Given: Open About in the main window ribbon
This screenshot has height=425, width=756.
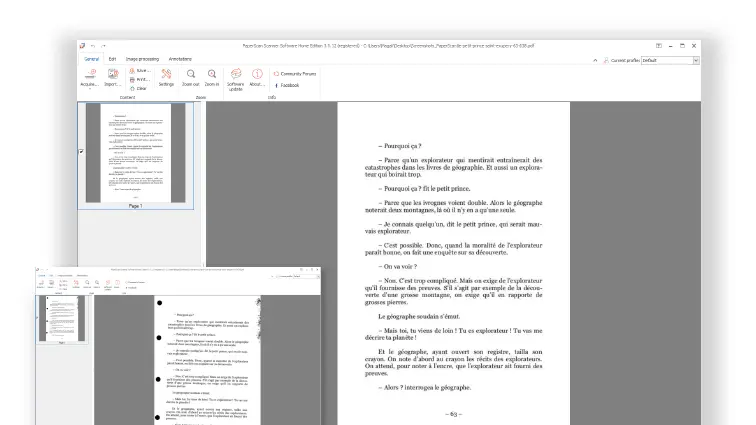Looking at the screenshot, I should click(257, 77).
